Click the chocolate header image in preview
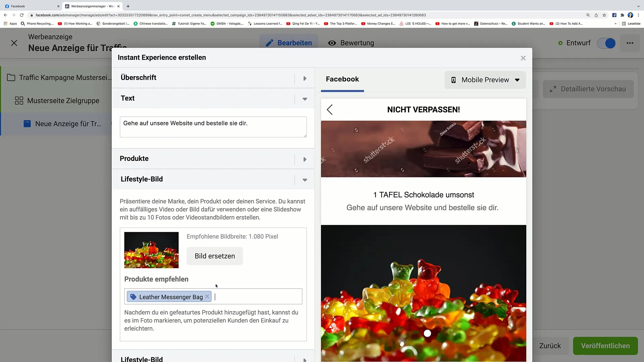The height and width of the screenshot is (362, 644). tap(423, 149)
